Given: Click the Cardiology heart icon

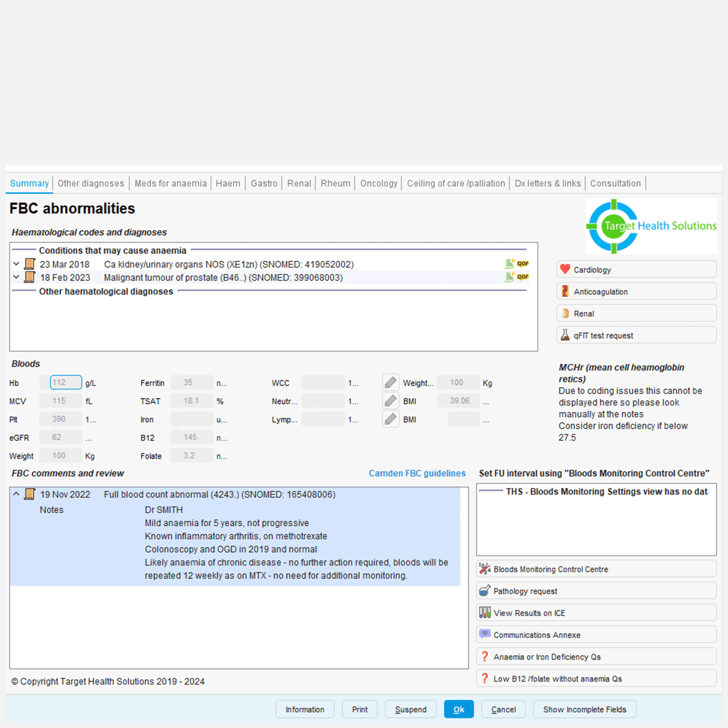Looking at the screenshot, I should coord(565,270).
